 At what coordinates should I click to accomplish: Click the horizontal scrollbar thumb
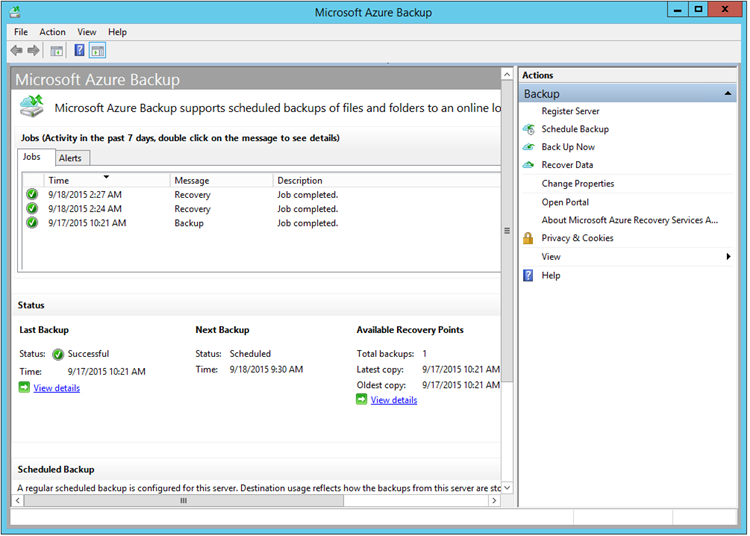click(184, 501)
